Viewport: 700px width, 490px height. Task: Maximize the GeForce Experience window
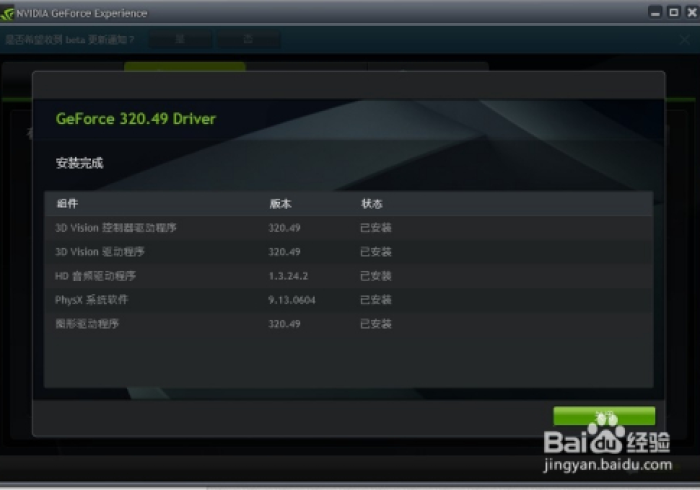(x=672, y=12)
